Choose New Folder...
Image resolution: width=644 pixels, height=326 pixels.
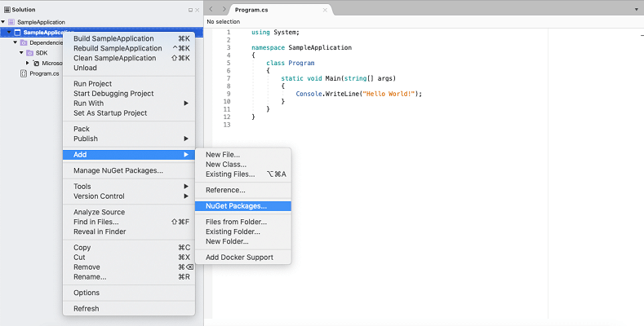pyautogui.click(x=243, y=241)
